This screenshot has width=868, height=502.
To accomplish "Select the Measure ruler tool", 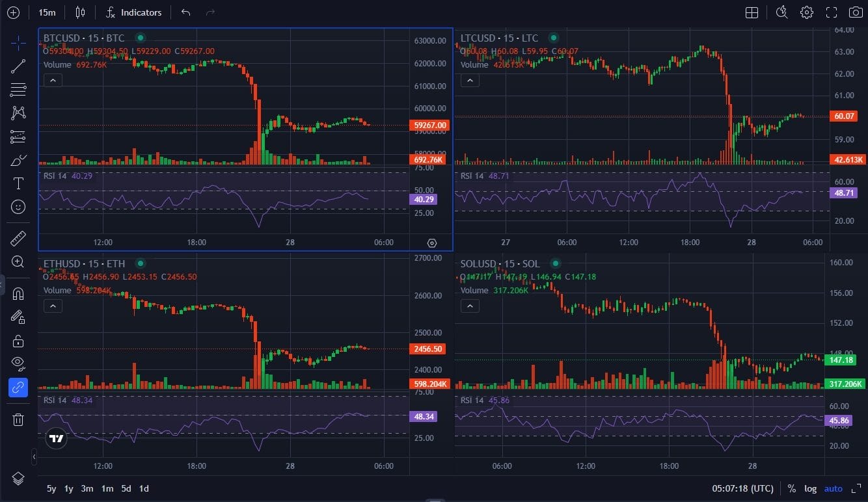I will [18, 237].
